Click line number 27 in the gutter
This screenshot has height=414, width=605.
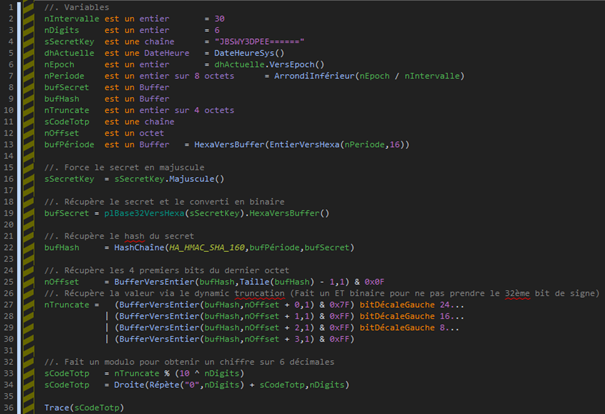point(8,305)
